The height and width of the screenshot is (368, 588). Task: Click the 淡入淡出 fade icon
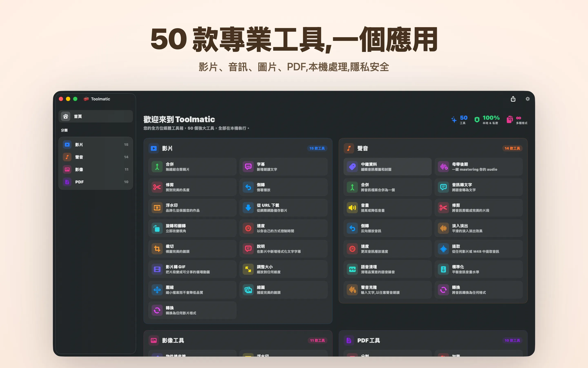point(443,228)
